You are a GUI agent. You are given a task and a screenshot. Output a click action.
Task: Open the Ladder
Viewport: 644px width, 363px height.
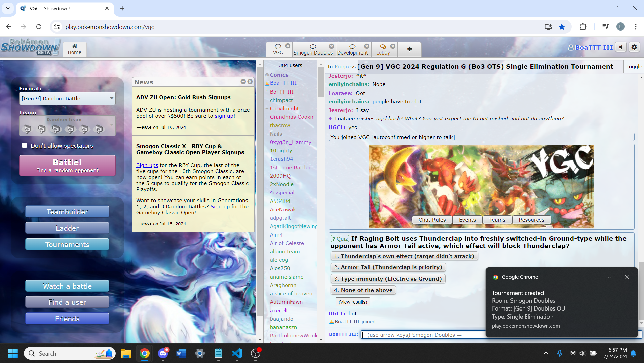click(x=67, y=228)
